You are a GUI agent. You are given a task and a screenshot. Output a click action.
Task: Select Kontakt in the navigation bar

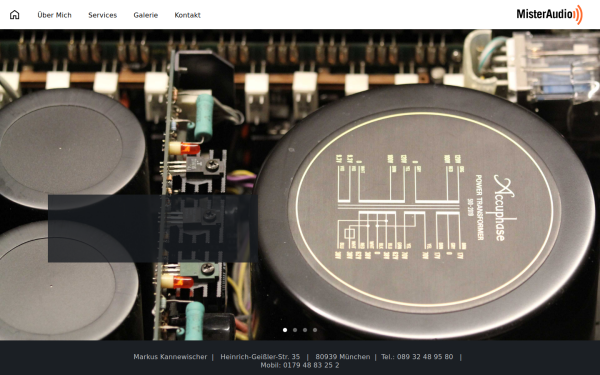coord(188,15)
